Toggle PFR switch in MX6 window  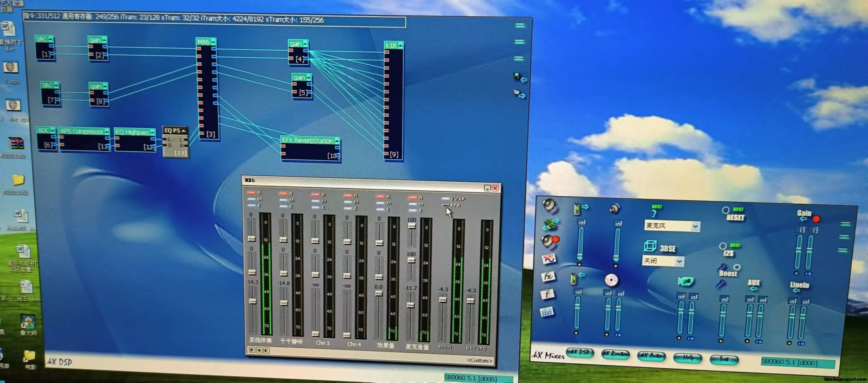[445, 205]
